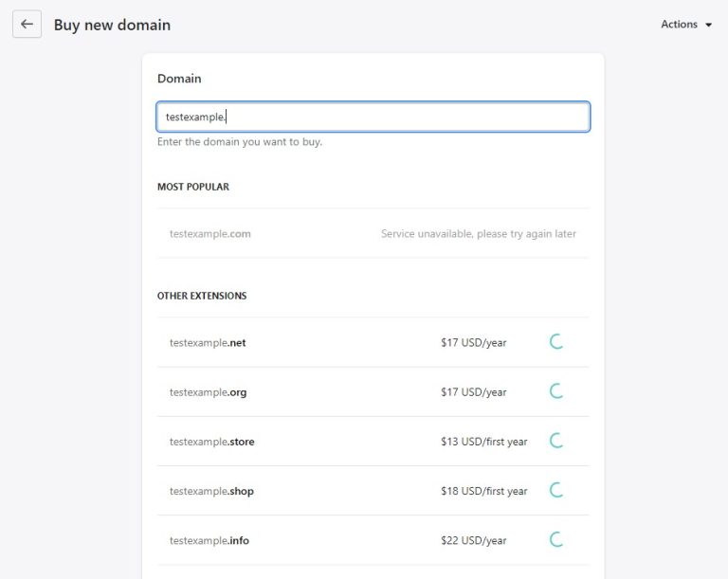Viewport: 728px width, 579px height.
Task: Click the back arrow button
Action: [x=27, y=25]
